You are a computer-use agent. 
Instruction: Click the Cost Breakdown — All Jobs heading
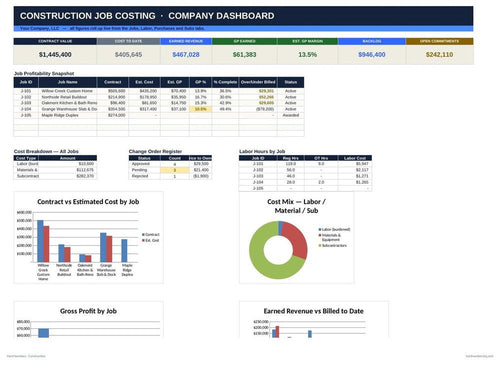46,151
